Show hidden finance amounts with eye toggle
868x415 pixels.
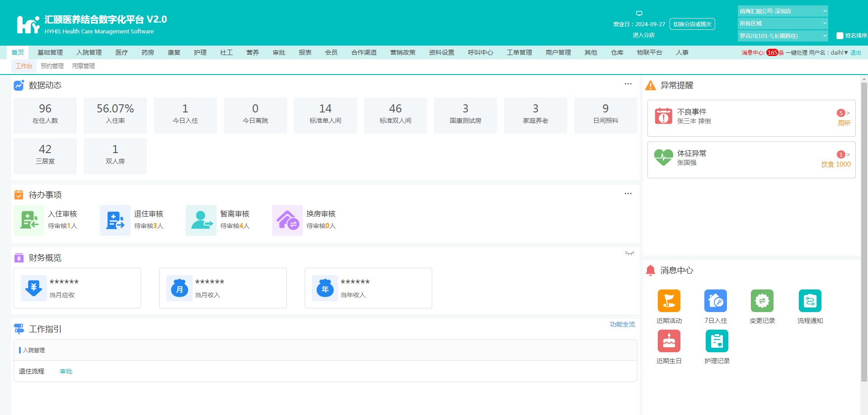629,253
